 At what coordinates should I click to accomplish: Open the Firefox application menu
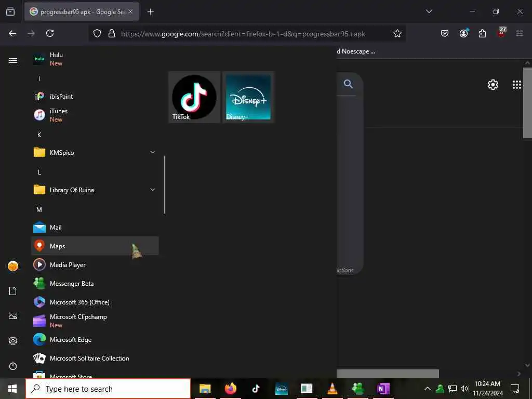[x=520, y=33]
